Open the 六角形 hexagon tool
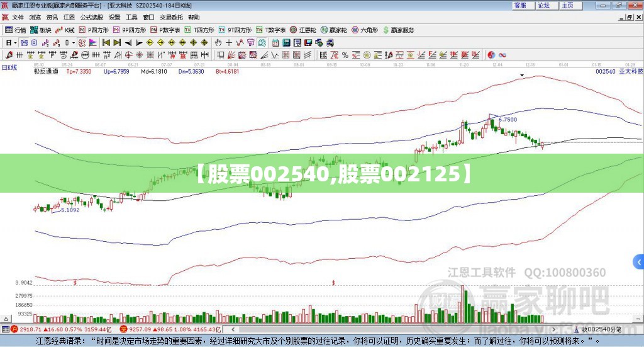The image size is (644, 347). pos(365,30)
